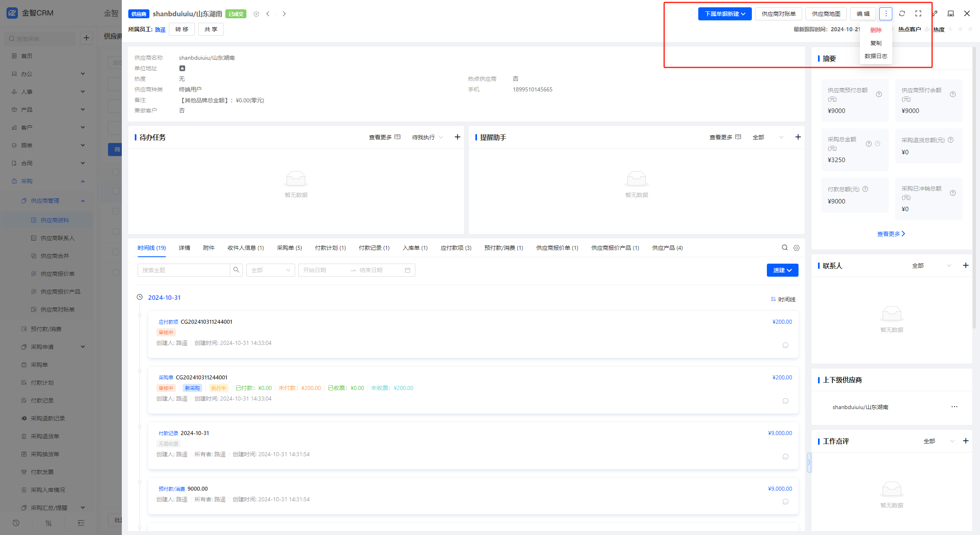
Task: Open the 待我执行 filter dropdown
Action: (x=427, y=137)
